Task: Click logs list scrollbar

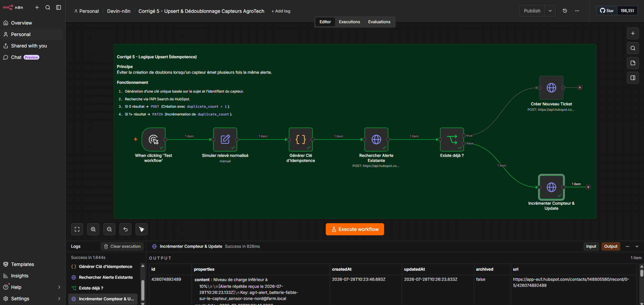Action: pos(143,290)
